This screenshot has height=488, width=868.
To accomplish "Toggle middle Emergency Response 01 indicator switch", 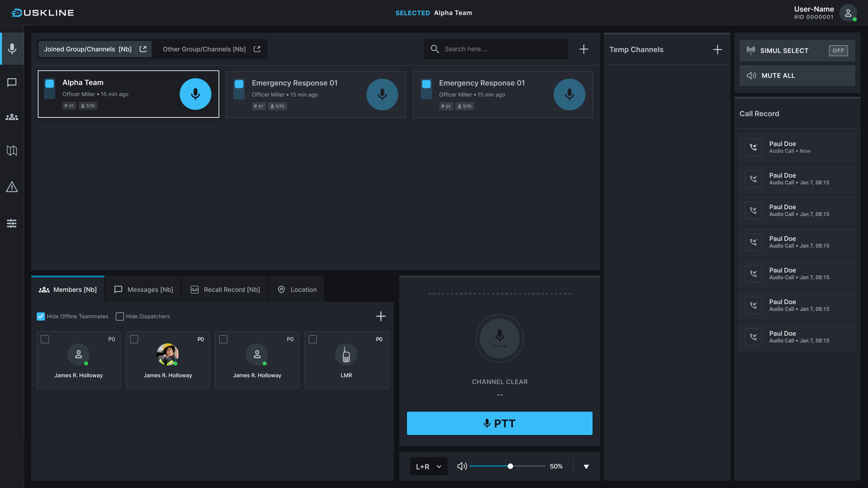I will pos(239,89).
